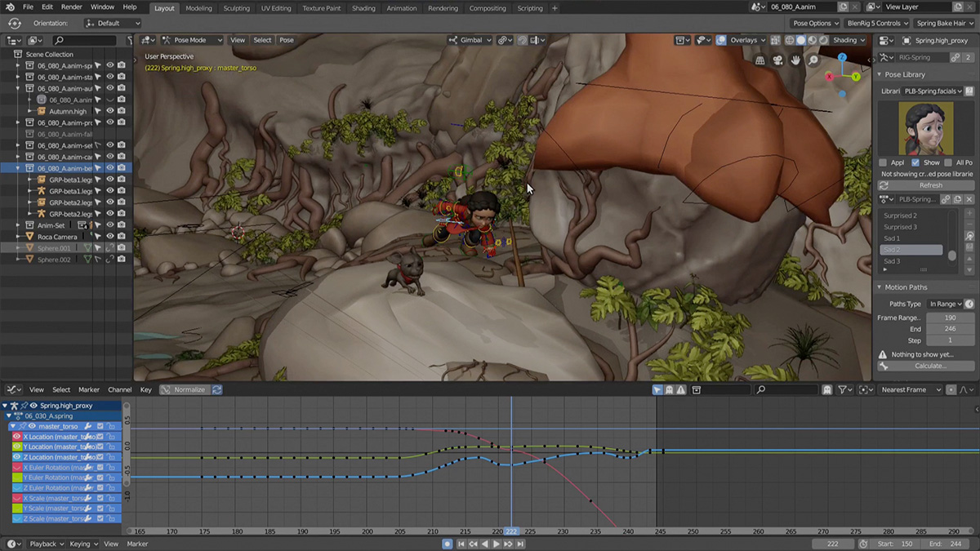This screenshot has width=980, height=551.
Task: Collapse the Motion Paths panel
Action: point(880,287)
